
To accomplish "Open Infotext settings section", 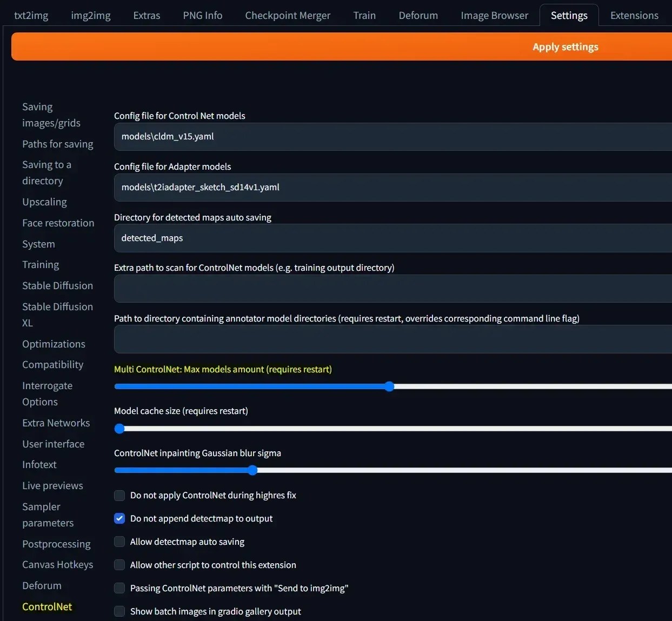I will coord(39,464).
